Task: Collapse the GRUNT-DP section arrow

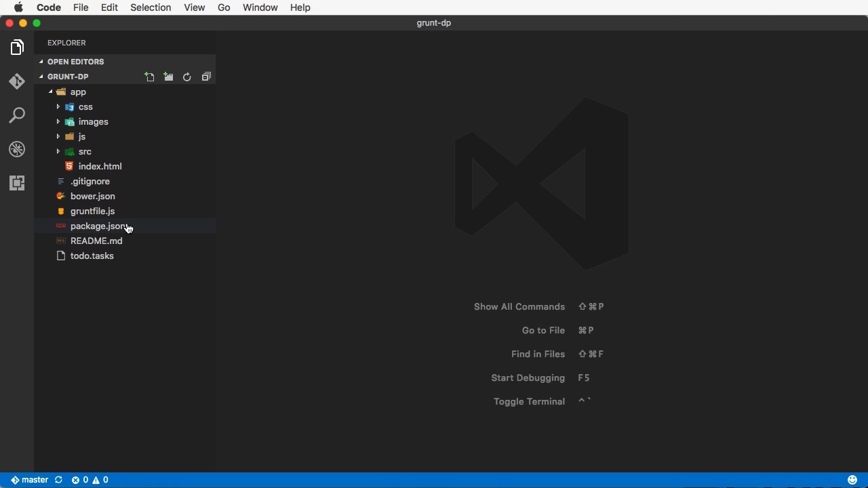Action: tap(41, 77)
